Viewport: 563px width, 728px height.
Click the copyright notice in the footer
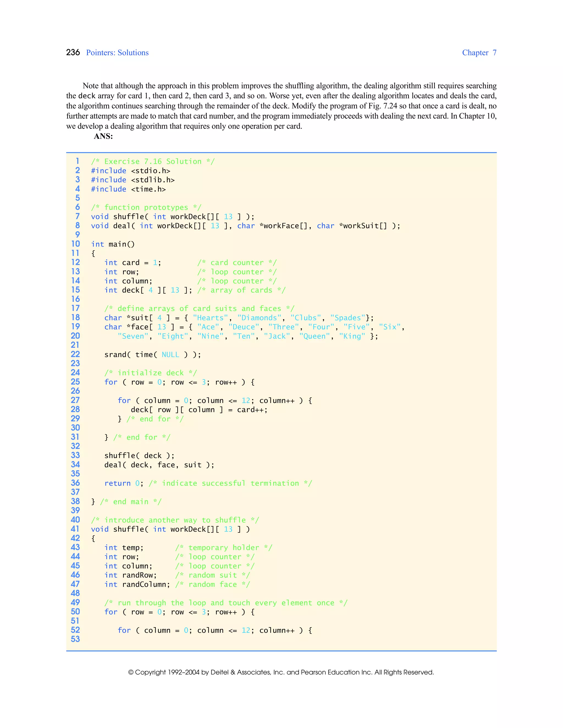[x=281, y=672]
